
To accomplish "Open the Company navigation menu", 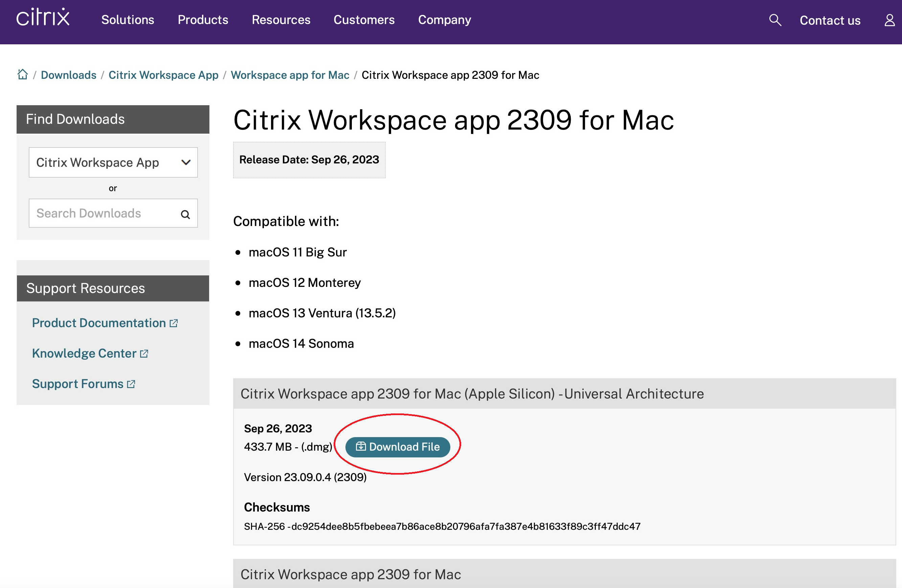I will pos(444,20).
